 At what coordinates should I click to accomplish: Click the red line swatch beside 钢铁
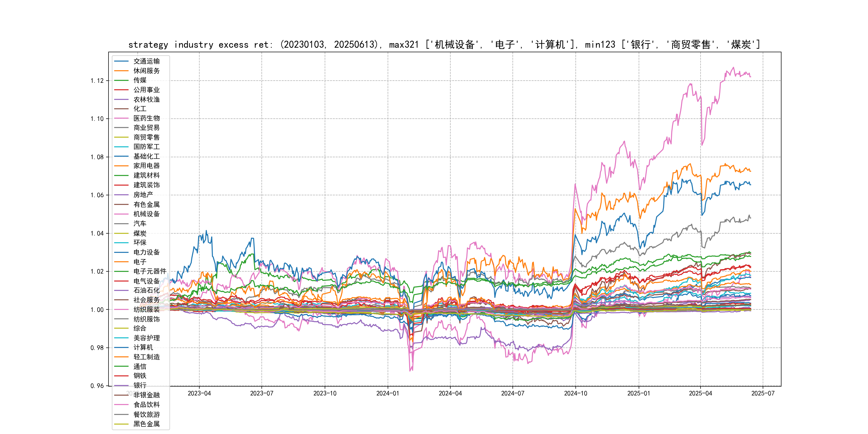[121, 376]
